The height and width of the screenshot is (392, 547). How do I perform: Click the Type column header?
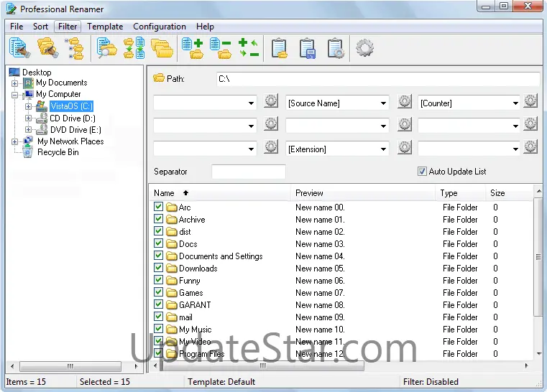pos(460,193)
